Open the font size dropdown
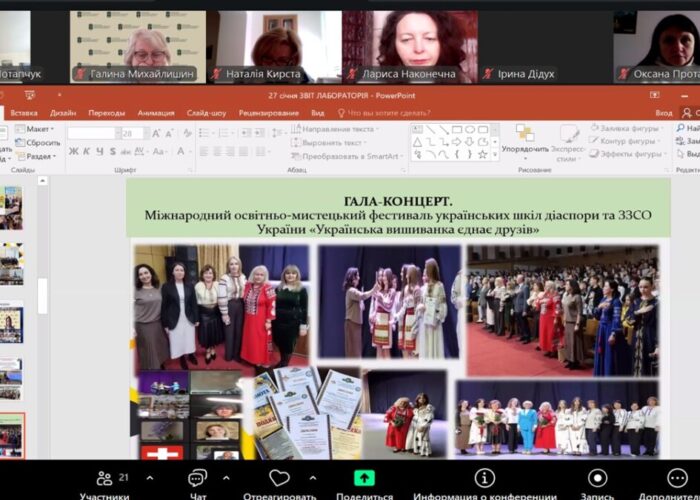Viewport: 700px width, 500px height. coord(139,133)
